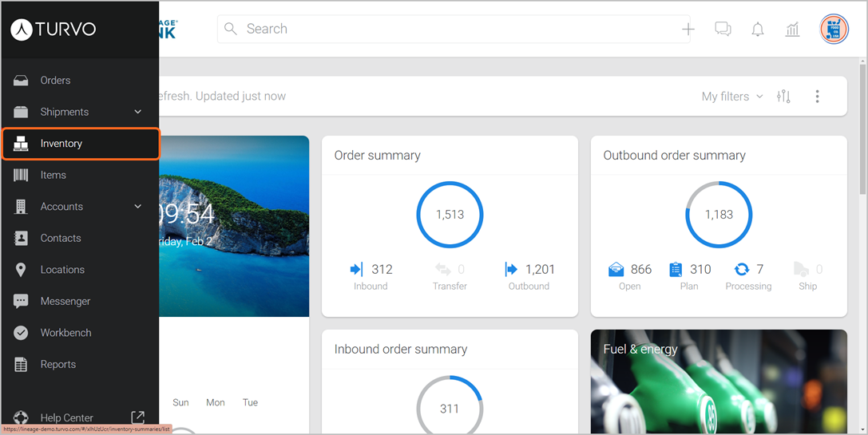Go to Orders in the sidebar
The height and width of the screenshot is (435, 868).
tap(55, 81)
